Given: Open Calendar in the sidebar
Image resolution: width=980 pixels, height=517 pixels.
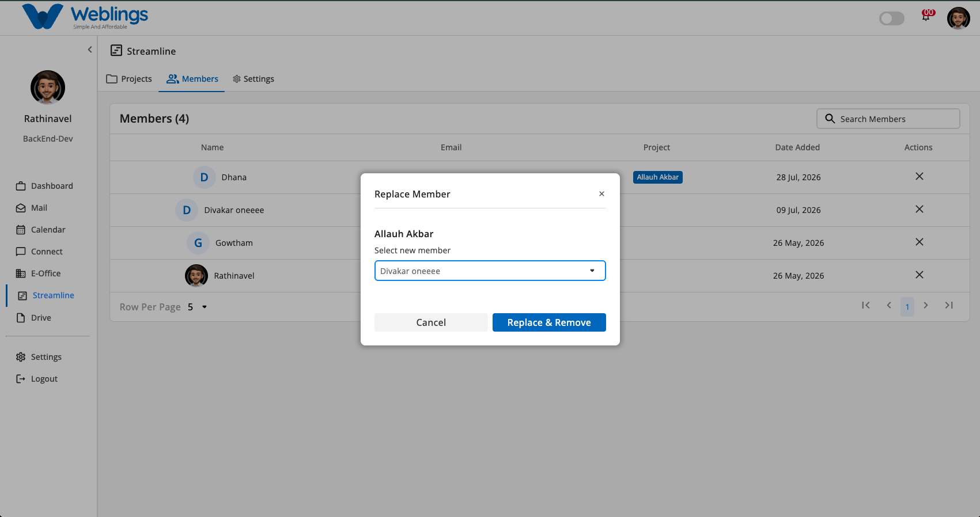Looking at the screenshot, I should [41, 230].
